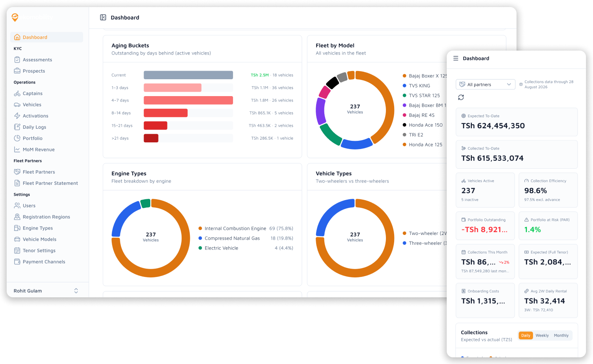Image resolution: width=593 pixels, height=364 pixels.
Task: Click Bajaj Boxer X 125 legend dot
Action: pos(404,76)
